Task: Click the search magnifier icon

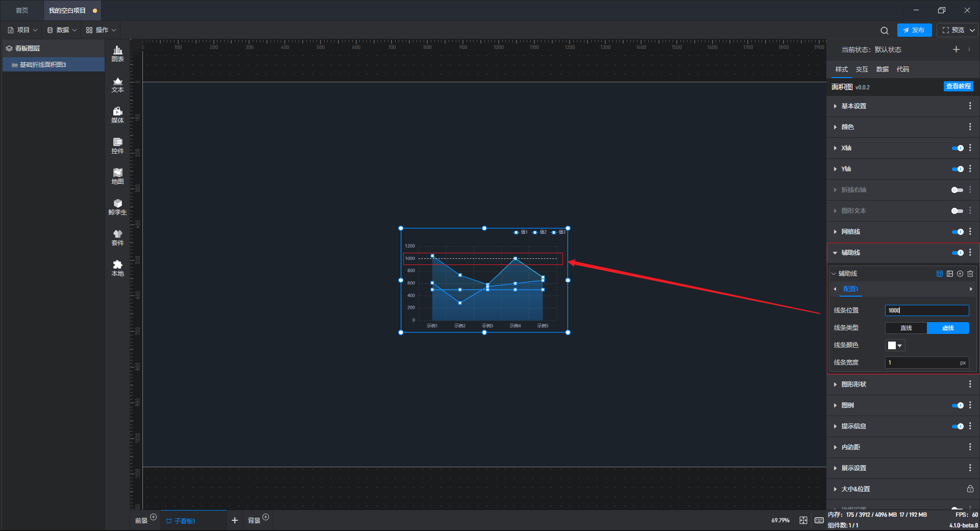Action: [885, 30]
